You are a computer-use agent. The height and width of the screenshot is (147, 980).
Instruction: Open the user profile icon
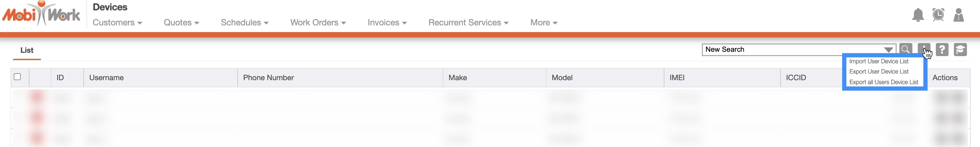point(958,16)
